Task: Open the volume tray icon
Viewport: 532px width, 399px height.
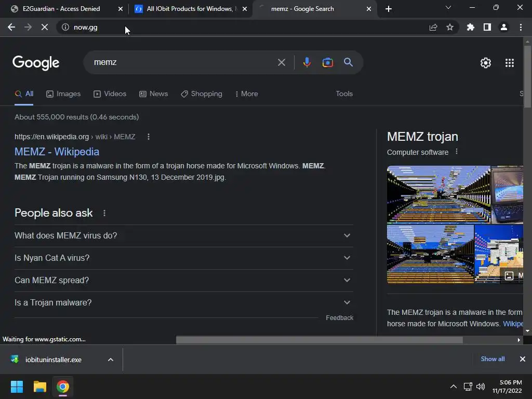Action: (481, 387)
